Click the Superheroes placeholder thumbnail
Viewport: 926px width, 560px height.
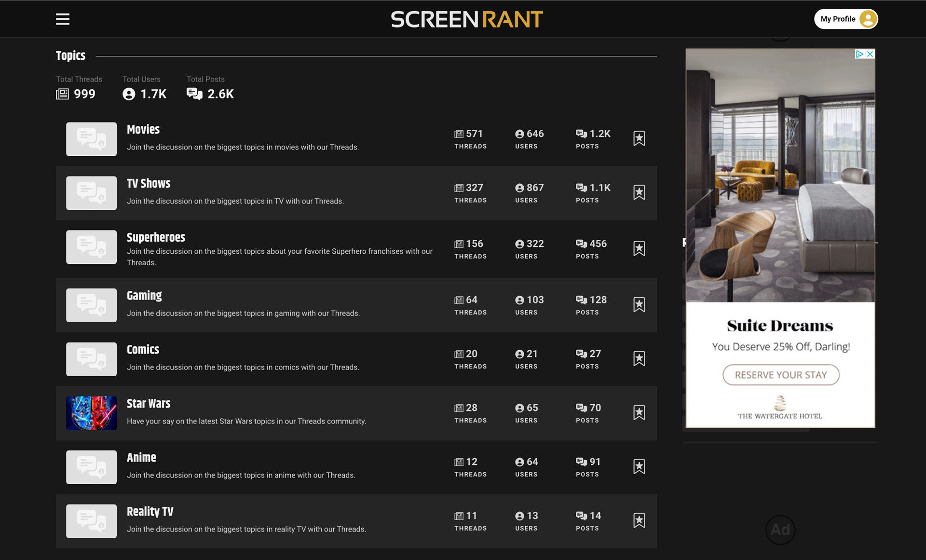91,247
